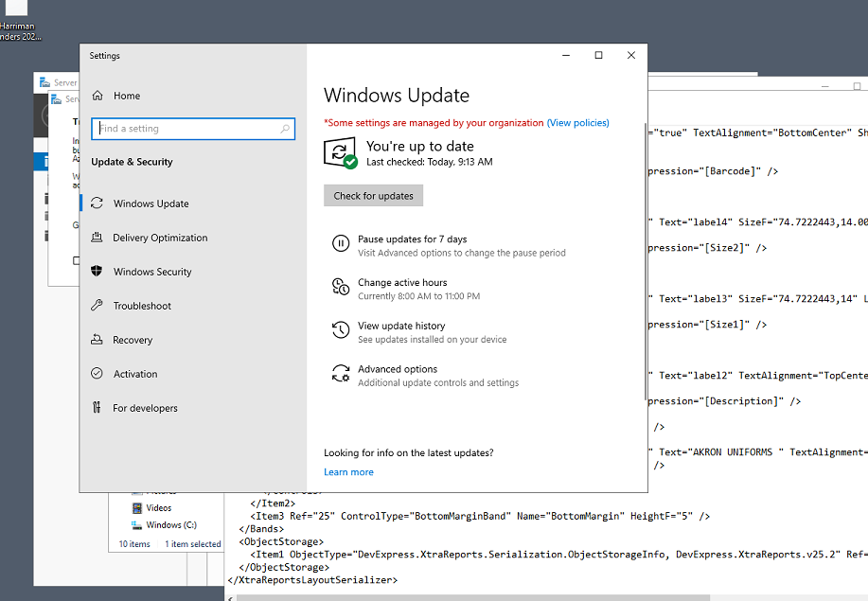Click the pause icon beside Pause updates
Viewport: 868px width, 601px height.
[341, 243]
